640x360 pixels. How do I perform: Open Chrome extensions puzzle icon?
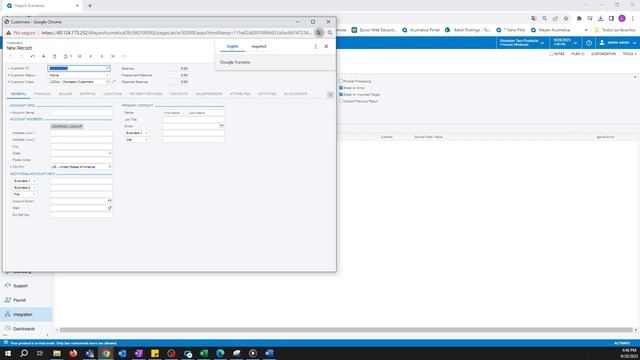(579, 18)
